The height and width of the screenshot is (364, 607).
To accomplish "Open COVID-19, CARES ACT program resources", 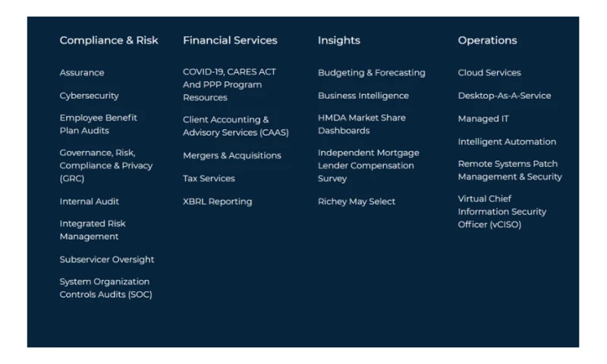I will pyautogui.click(x=229, y=84).
